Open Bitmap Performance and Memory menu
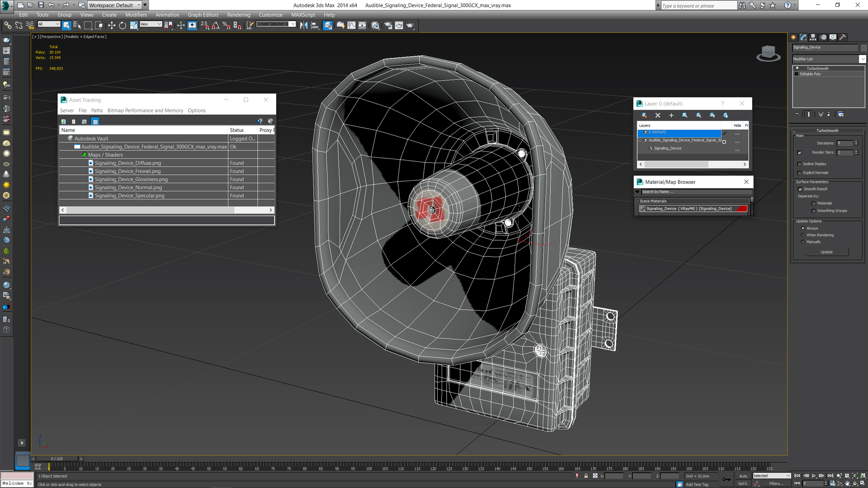The height and width of the screenshot is (488, 868). tap(145, 111)
